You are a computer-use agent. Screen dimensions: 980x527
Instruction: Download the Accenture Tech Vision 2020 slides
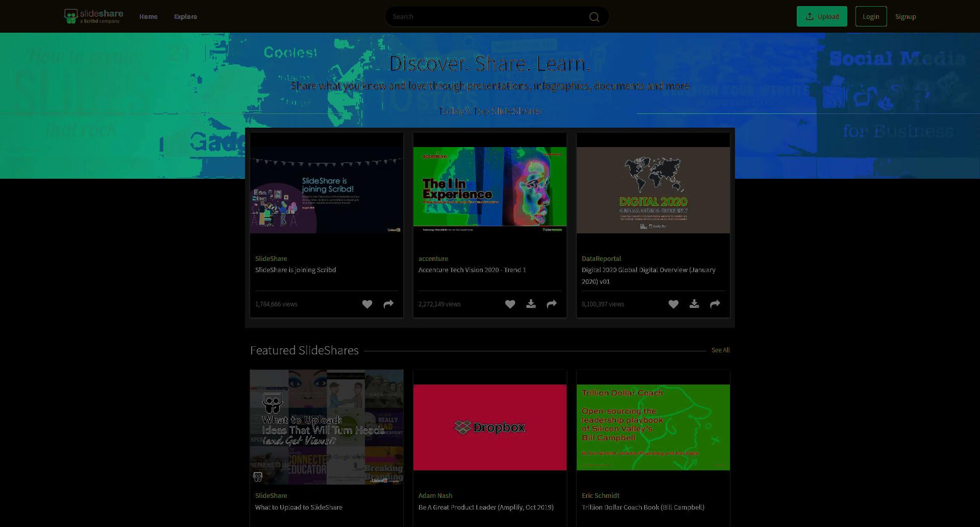531,304
